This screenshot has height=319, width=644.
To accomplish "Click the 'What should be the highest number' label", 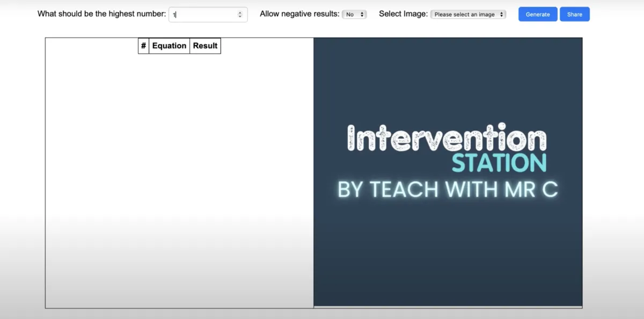I will click(101, 14).
